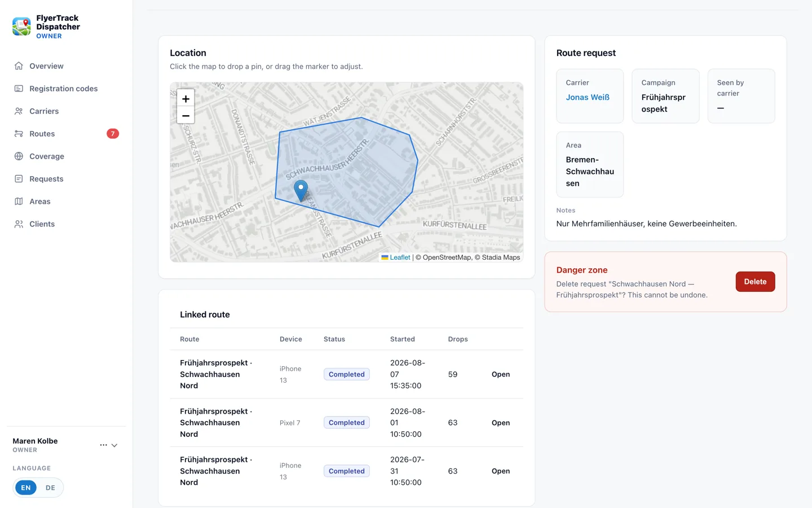The height and width of the screenshot is (508, 812).
Task: Click the blue map pin marker
Action: pyautogui.click(x=301, y=191)
